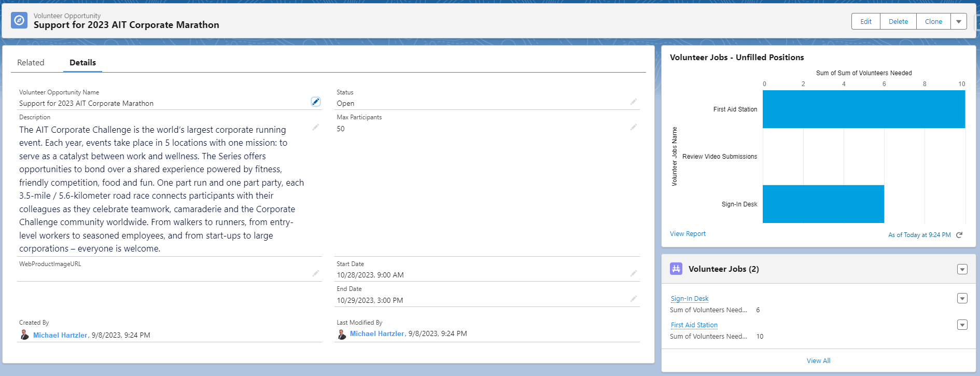Open more actions dropdown beside Clone

pyautogui.click(x=959, y=22)
